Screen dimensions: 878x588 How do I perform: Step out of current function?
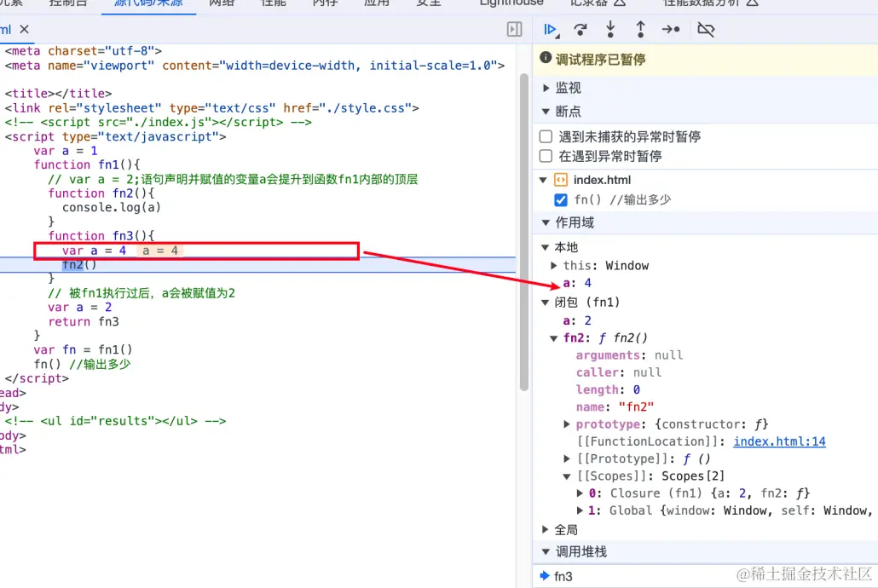[640, 29]
